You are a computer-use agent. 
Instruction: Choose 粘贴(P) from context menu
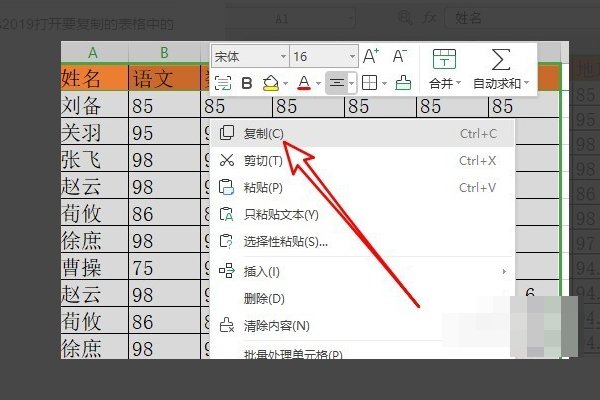click(363, 188)
